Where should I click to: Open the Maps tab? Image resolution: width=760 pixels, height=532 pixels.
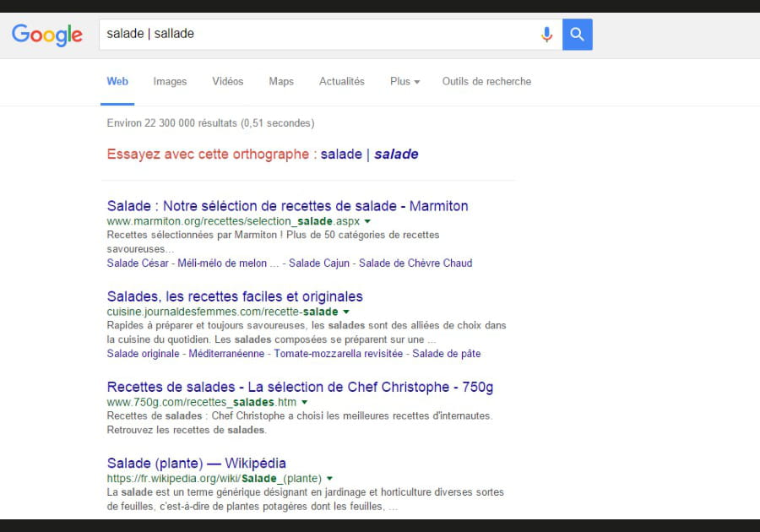[x=281, y=81]
